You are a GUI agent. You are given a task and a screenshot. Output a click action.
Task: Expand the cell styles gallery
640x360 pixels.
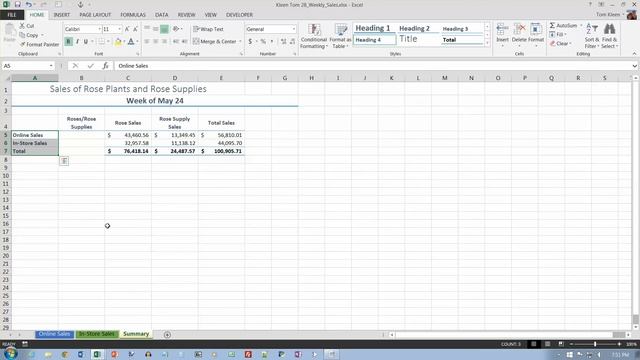[x=487, y=43]
